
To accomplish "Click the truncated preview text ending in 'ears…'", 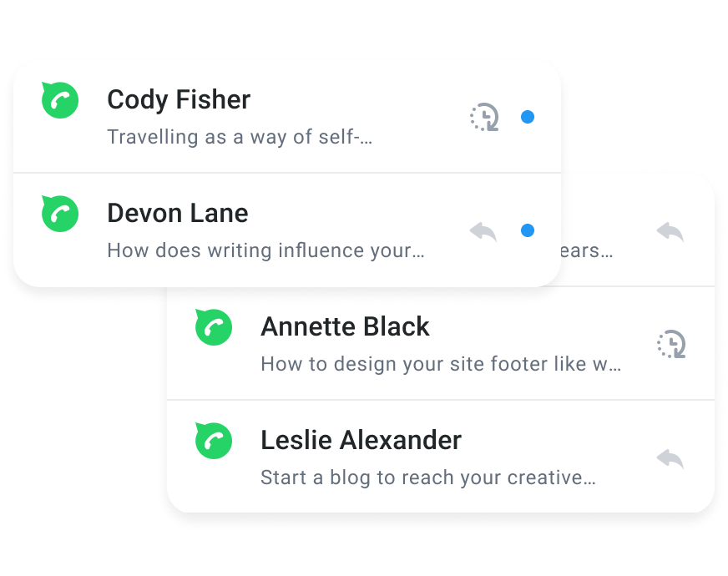I will click(x=588, y=250).
